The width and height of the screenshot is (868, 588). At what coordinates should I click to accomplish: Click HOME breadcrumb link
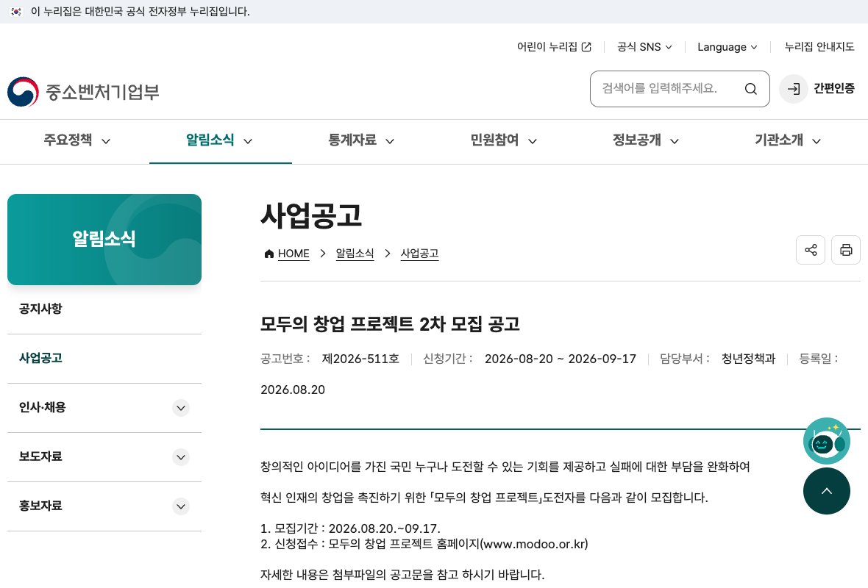pyautogui.click(x=294, y=254)
